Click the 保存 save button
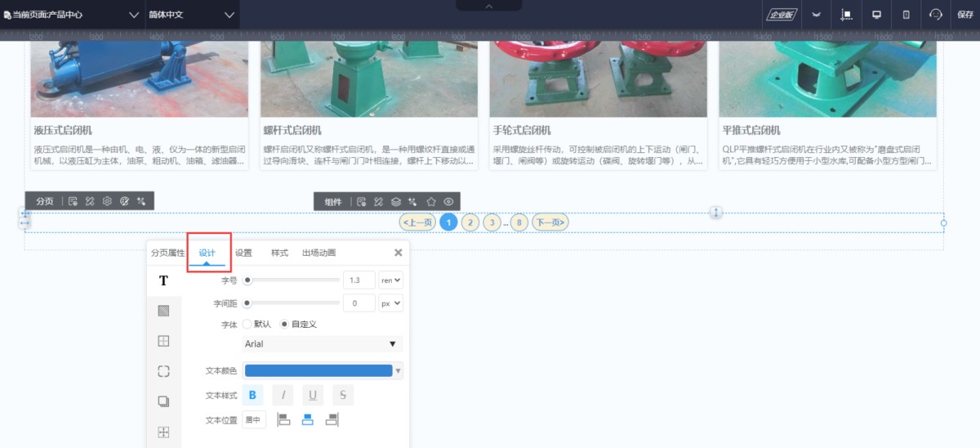 (x=964, y=15)
